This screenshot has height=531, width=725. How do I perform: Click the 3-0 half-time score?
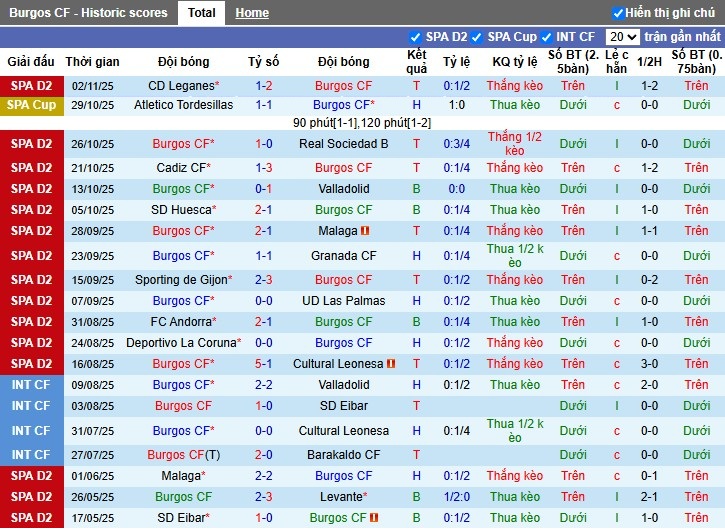click(x=649, y=364)
